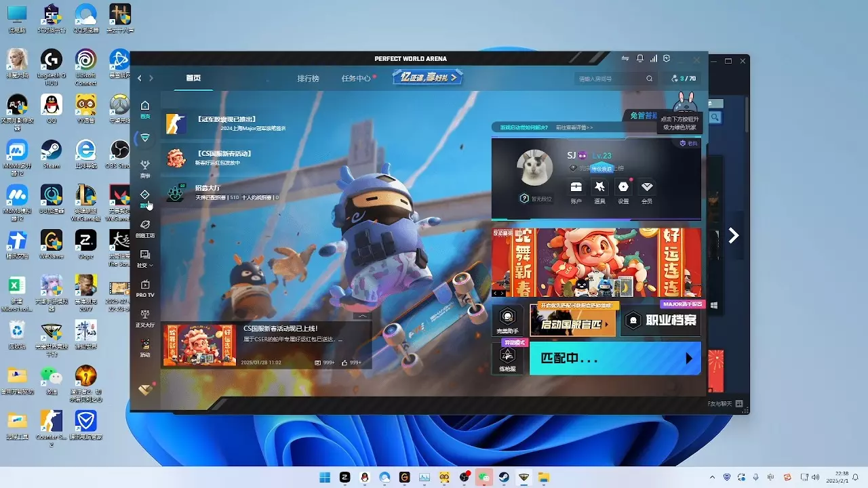The height and width of the screenshot is (488, 868).
Task: Click the double arrow switch icon in title bar
Action: [626, 59]
